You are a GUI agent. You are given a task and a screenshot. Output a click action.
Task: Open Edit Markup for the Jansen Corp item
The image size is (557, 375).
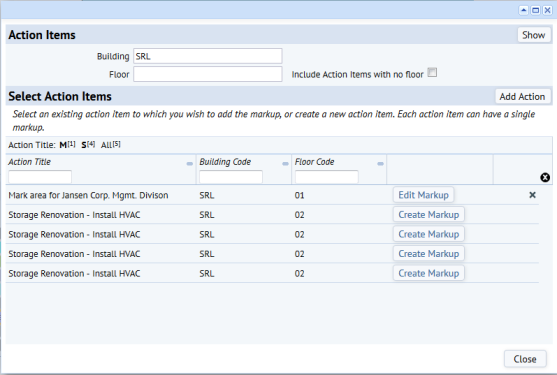423,195
